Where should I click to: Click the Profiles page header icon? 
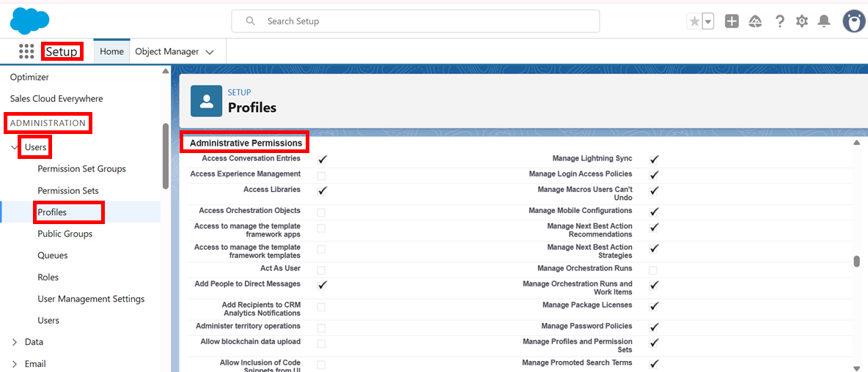coord(207,100)
